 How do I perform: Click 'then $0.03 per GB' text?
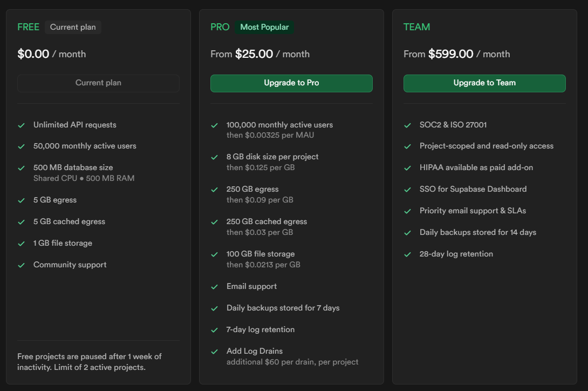(260, 232)
